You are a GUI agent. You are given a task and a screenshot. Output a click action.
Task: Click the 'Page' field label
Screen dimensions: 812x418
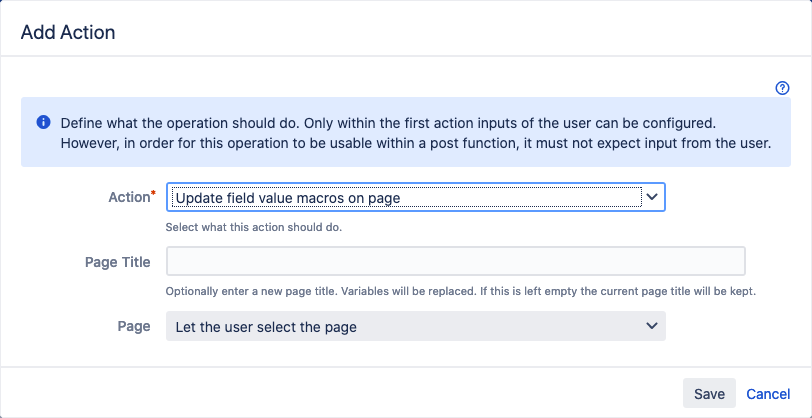pyautogui.click(x=134, y=326)
